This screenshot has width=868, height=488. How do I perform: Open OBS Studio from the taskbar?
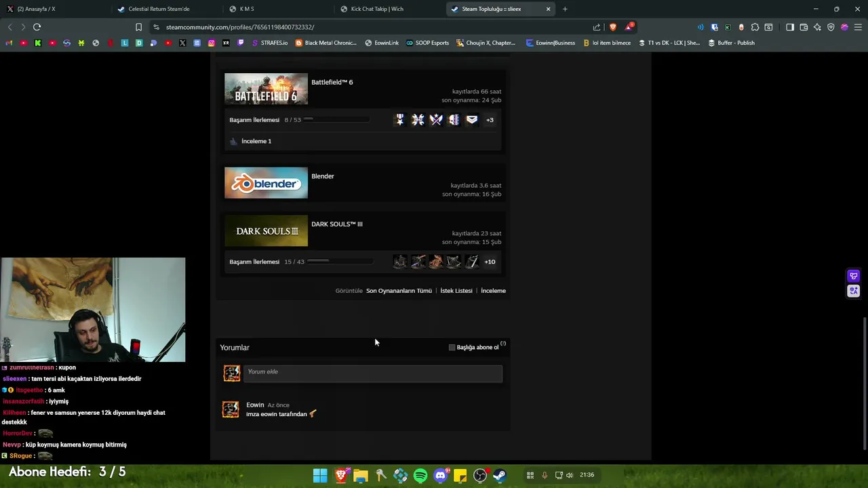tap(480, 475)
